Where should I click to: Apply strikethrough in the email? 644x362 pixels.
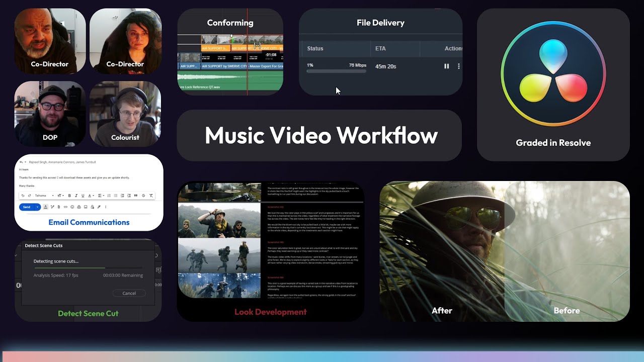point(143,196)
